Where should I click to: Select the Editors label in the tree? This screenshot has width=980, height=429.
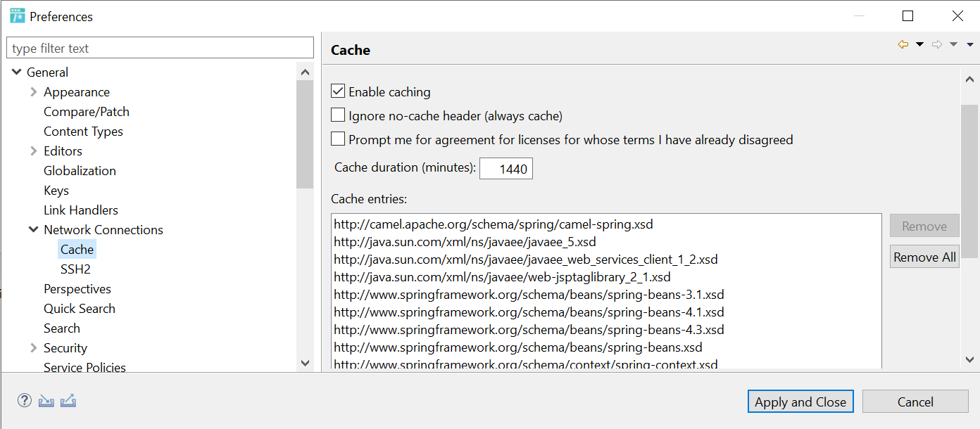pyautogui.click(x=63, y=151)
